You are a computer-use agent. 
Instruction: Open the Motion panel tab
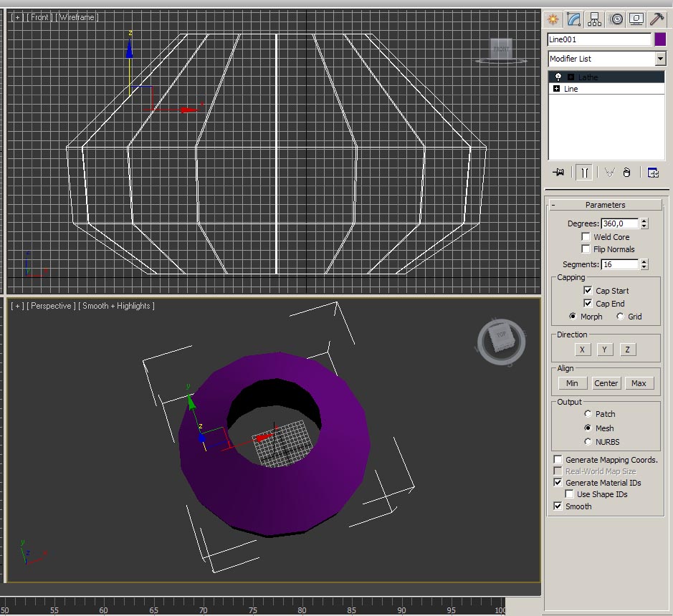coord(616,19)
